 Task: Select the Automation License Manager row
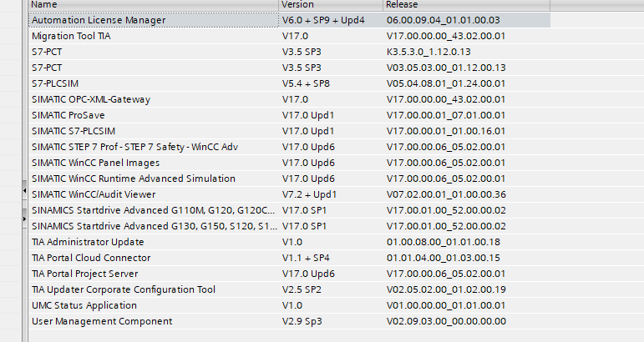click(99, 20)
